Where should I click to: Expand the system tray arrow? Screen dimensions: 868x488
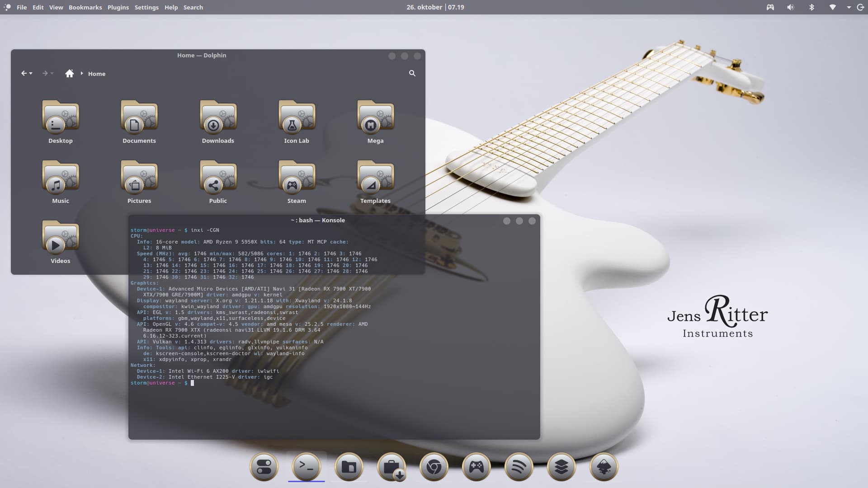(x=849, y=7)
